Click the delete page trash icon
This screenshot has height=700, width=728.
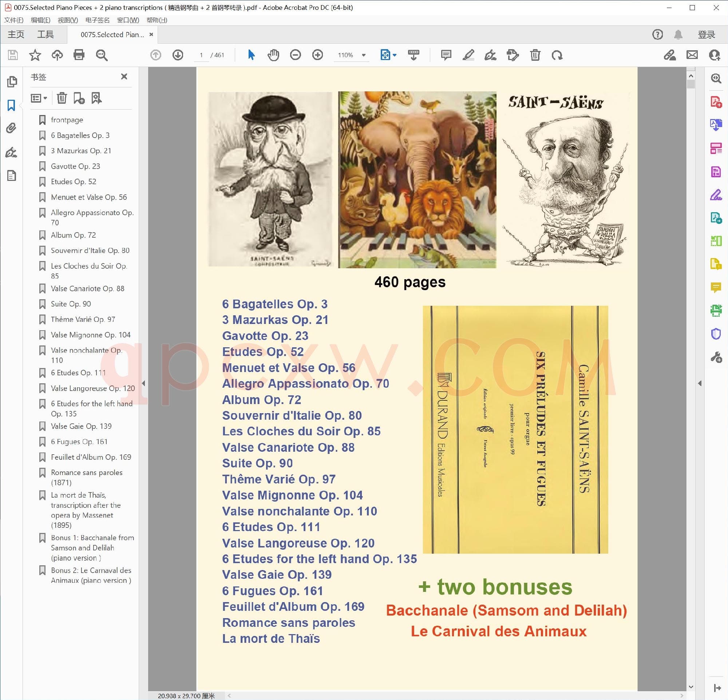pos(535,55)
